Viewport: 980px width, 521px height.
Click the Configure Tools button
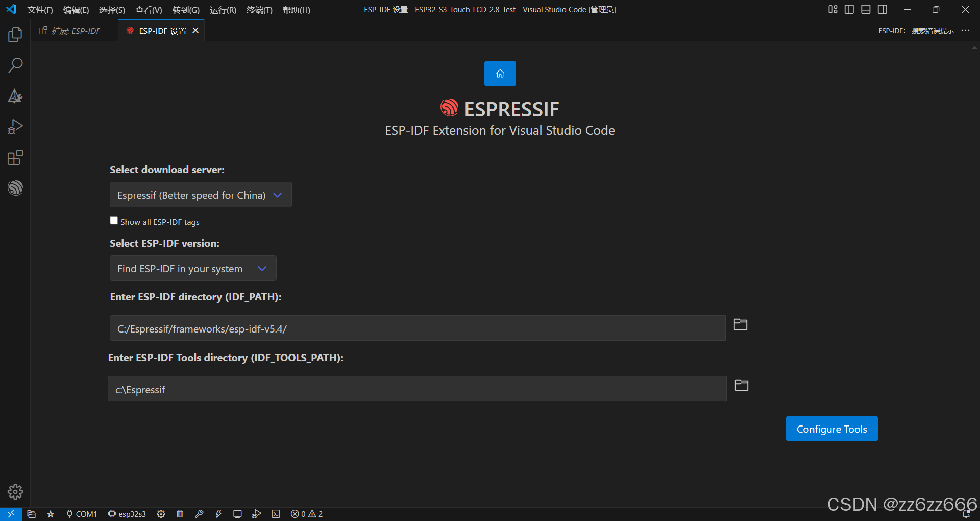[x=832, y=429]
